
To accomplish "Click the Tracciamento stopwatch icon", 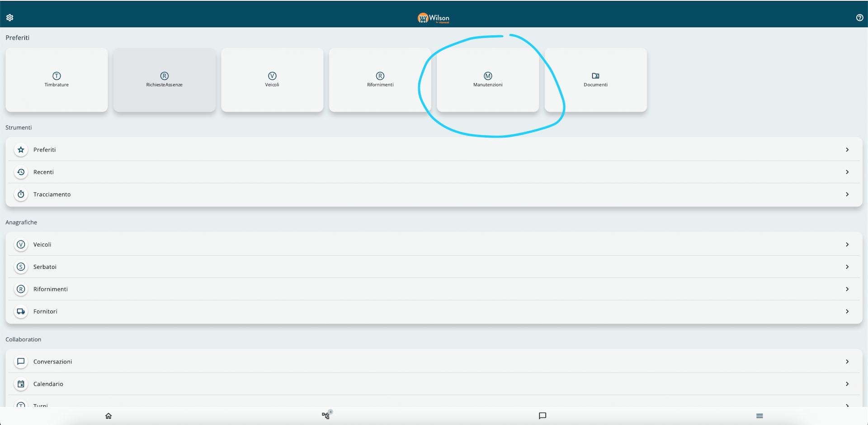I will tap(21, 194).
